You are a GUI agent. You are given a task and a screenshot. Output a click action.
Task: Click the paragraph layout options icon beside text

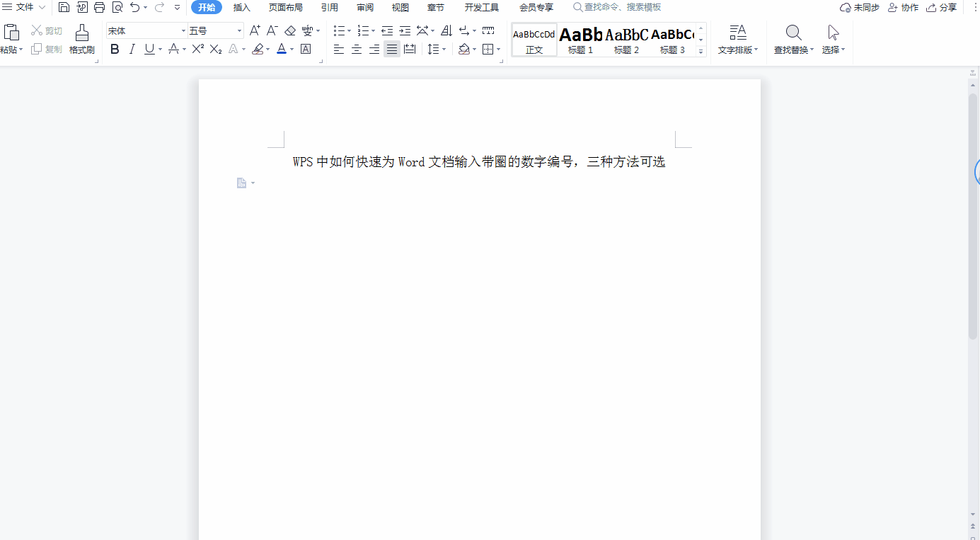coord(242,183)
